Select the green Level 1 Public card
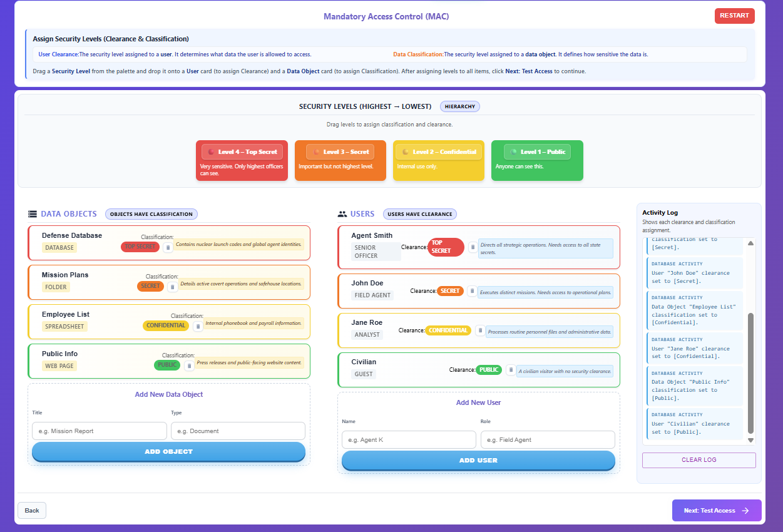 pyautogui.click(x=536, y=160)
